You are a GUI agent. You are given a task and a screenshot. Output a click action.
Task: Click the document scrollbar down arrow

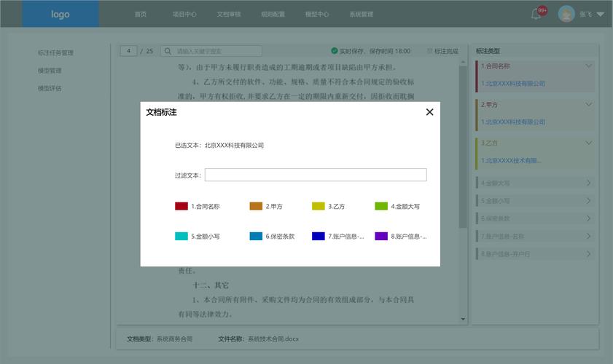point(463,319)
